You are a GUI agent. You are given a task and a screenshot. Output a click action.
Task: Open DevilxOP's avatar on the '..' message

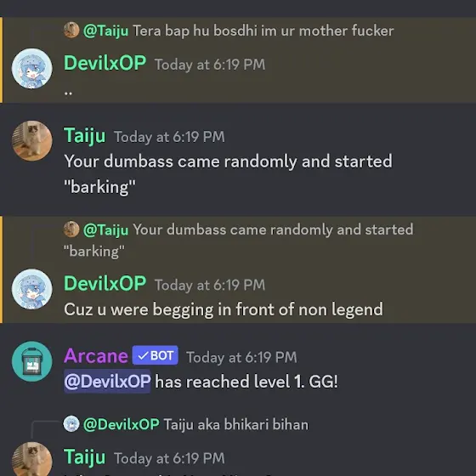tap(32, 68)
